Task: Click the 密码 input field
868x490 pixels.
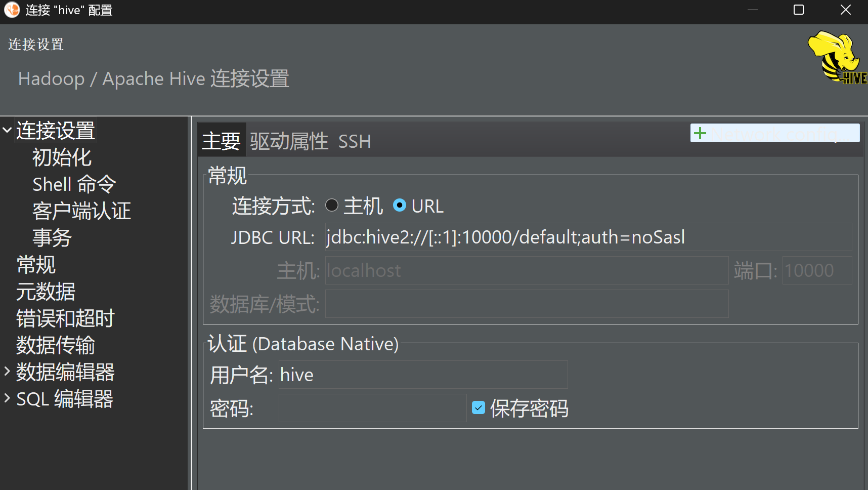Action: (372, 408)
